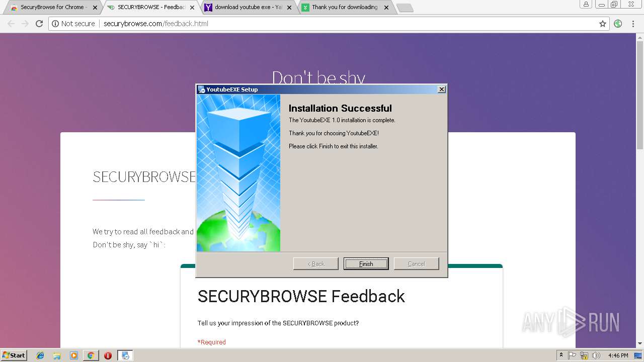Close the SecuryBrowse for Chrome tab
The width and height of the screenshot is (644, 362).
tap(95, 8)
